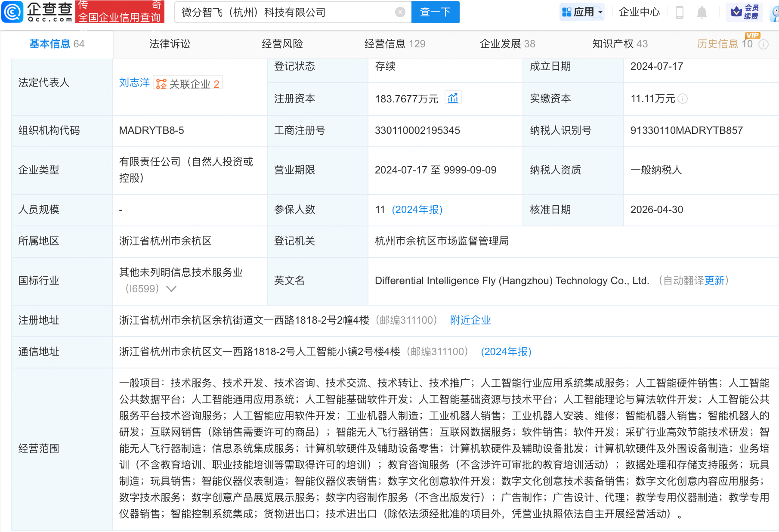779x532 pixels.
Task: Open legal representative 刘志洋 profile
Action: 134,83
